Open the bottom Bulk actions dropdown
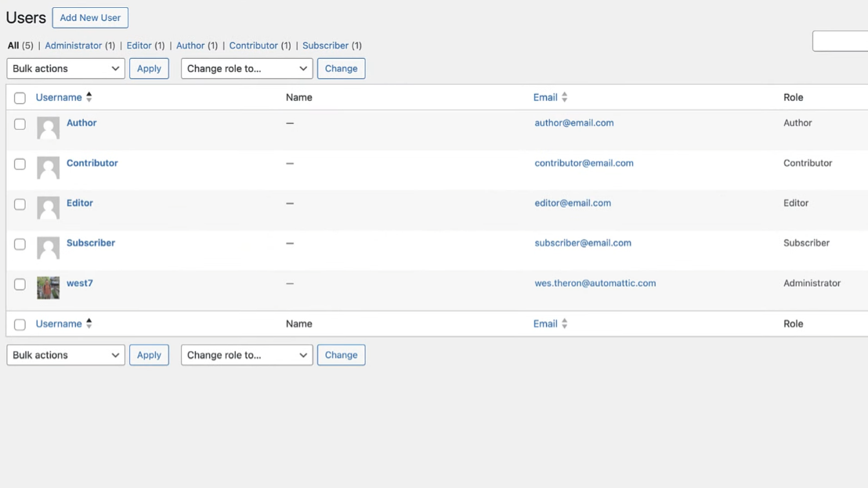Image resolution: width=868 pixels, height=488 pixels. pyautogui.click(x=65, y=355)
